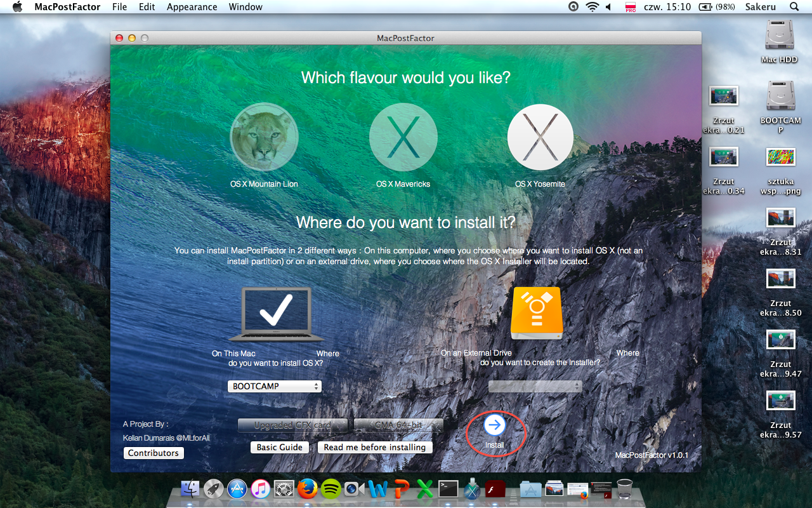Choose the OS X Mavericks flavour icon
Viewport: 812px width, 508px height.
tap(403, 138)
